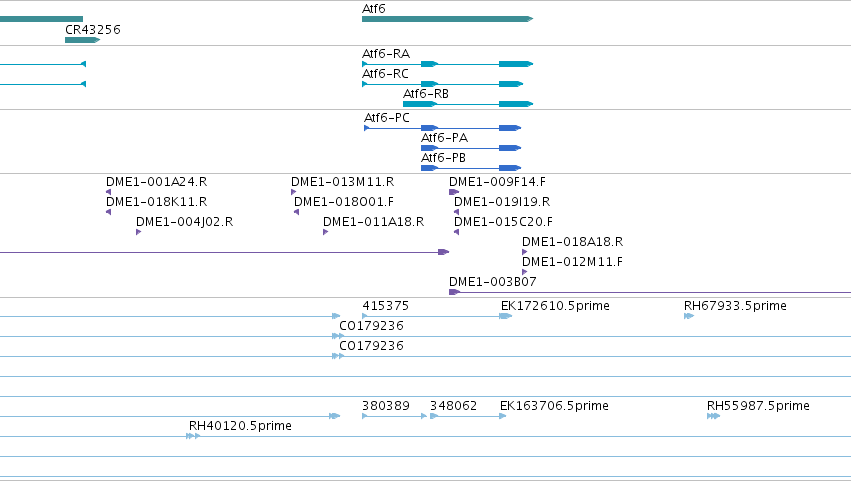
Task: Click the DME1-012M11.F feature label
Action: (573, 262)
